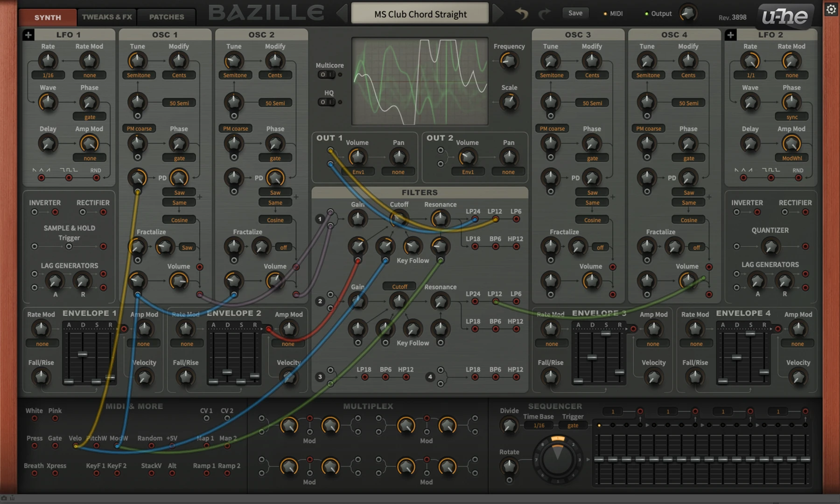Image resolution: width=840 pixels, height=504 pixels.
Task: Open LFO 2 Amp Mod ModWhl selector
Action: point(792,158)
